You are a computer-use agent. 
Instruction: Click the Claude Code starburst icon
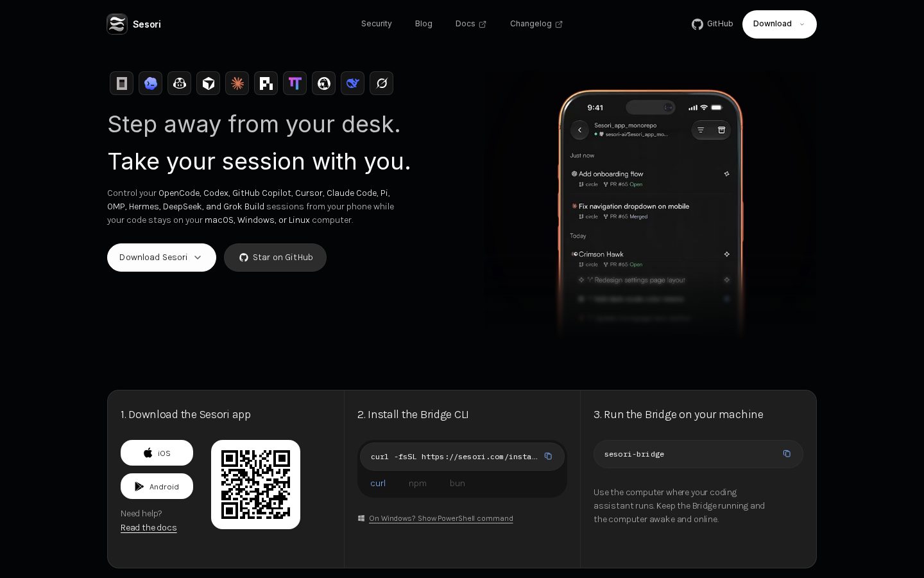point(237,83)
